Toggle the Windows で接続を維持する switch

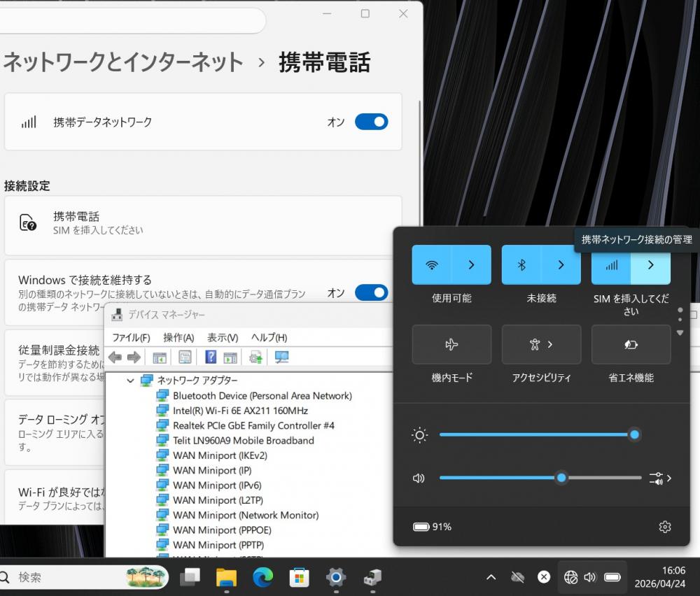tap(371, 292)
